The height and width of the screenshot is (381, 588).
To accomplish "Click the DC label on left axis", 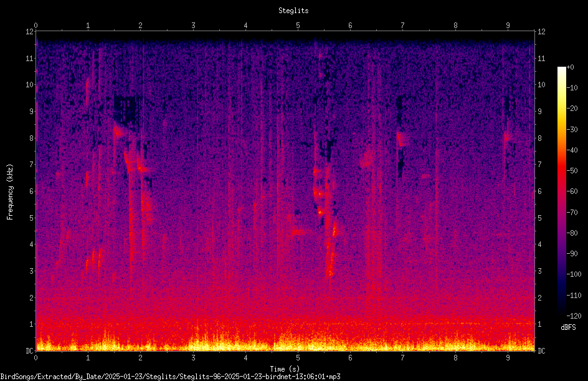I will pyautogui.click(x=29, y=350).
